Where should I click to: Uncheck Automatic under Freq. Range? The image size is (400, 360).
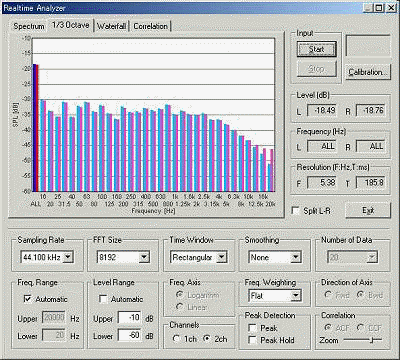[28, 299]
